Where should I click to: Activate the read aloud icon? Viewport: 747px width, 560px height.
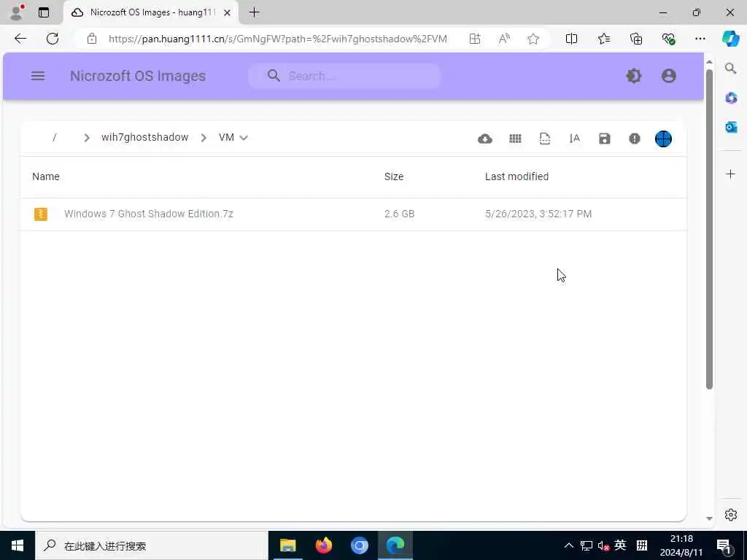pos(504,39)
